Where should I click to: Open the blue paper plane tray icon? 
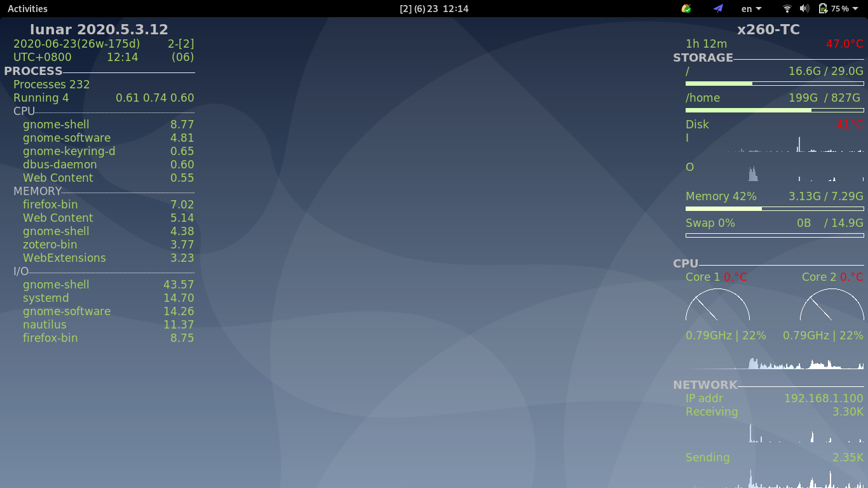[x=718, y=9]
